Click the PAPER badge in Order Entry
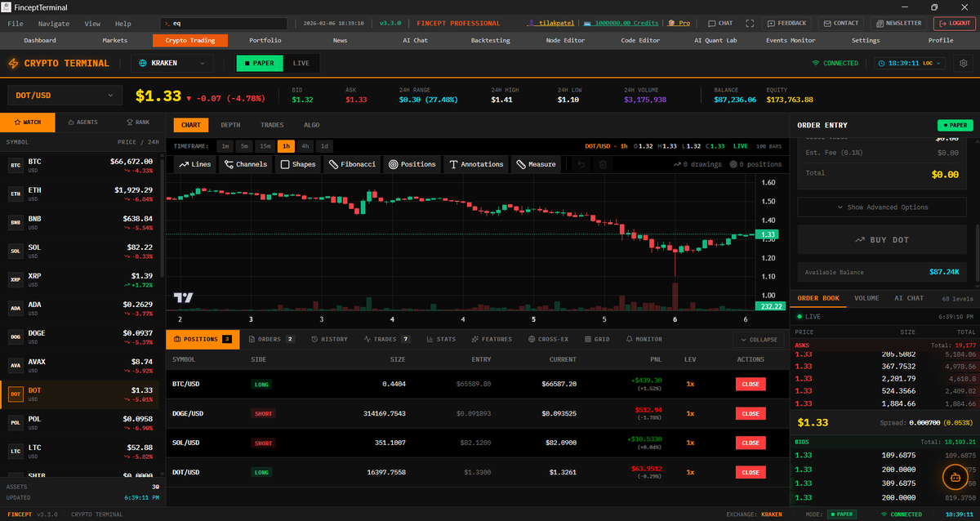The height and width of the screenshot is (521, 980). pyautogui.click(x=955, y=125)
